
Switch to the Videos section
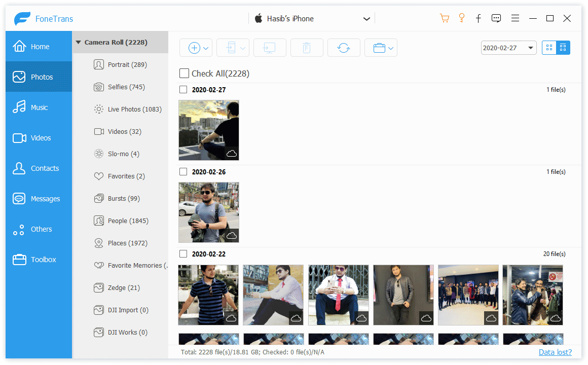[39, 137]
